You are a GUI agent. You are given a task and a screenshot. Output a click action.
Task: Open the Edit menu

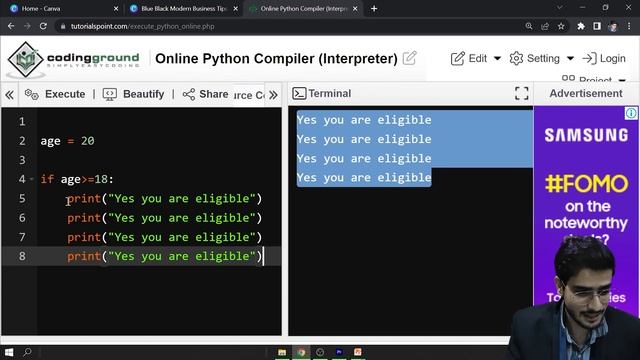click(478, 58)
